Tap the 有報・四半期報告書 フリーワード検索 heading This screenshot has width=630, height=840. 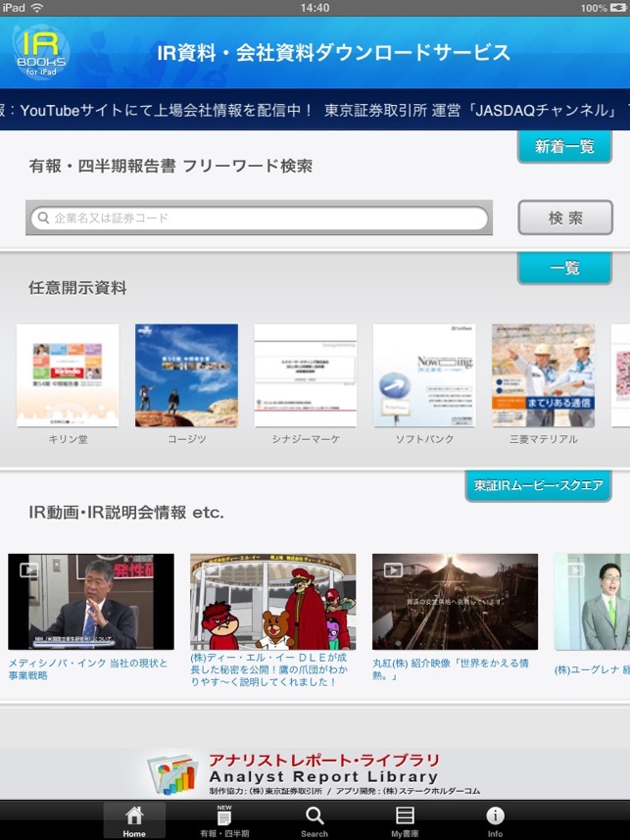coord(170,166)
